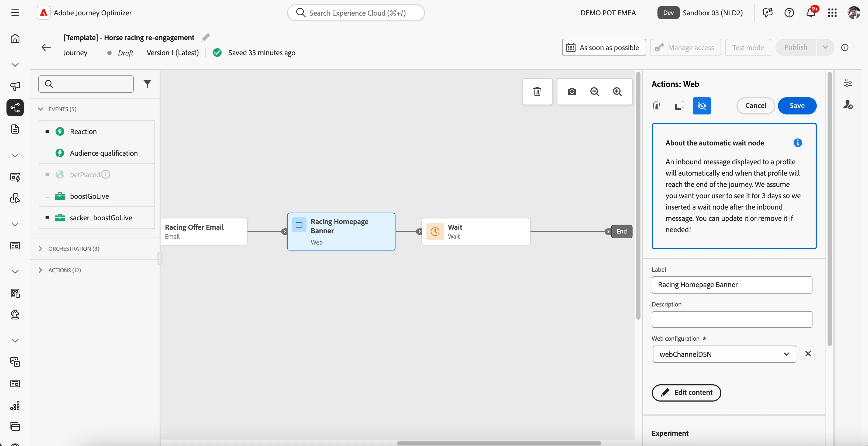Go to Home in left sidebar
Screen dimensions: 868x446
(15, 38)
